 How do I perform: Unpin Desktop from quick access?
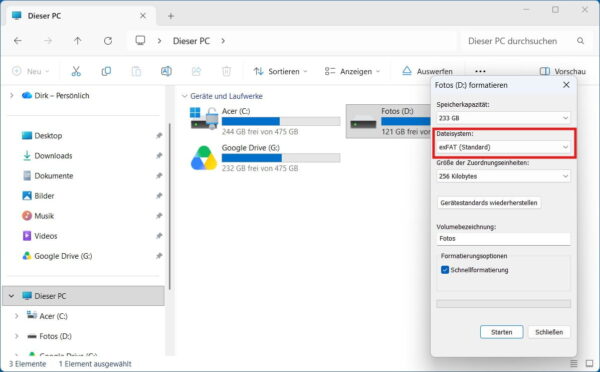click(x=159, y=135)
